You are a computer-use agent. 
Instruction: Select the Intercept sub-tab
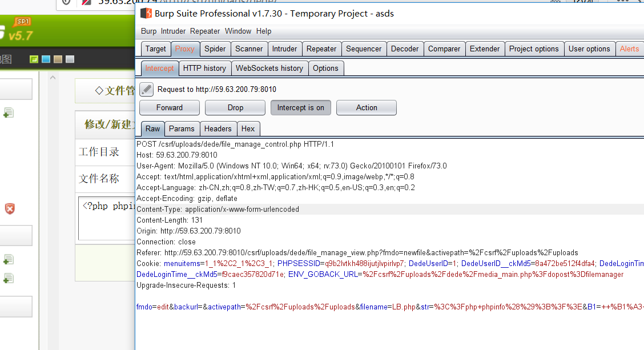pos(159,68)
